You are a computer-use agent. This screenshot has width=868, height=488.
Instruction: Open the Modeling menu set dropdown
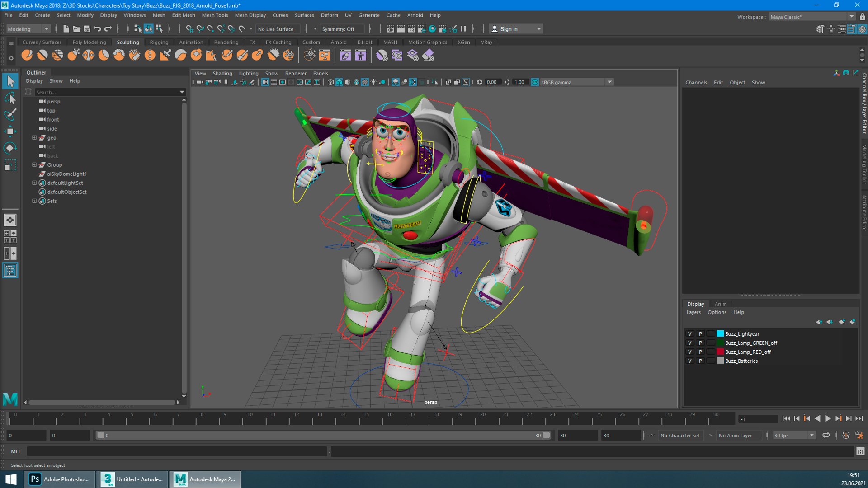pyautogui.click(x=28, y=29)
